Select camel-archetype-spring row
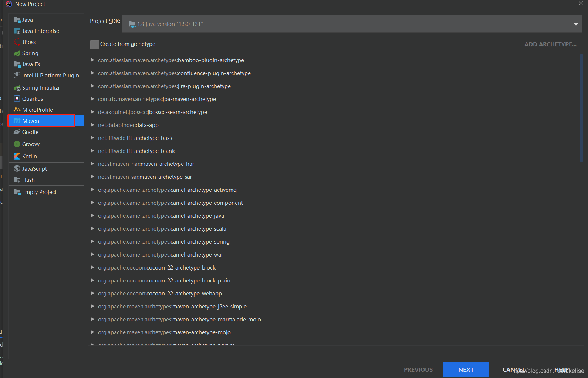 click(335, 242)
